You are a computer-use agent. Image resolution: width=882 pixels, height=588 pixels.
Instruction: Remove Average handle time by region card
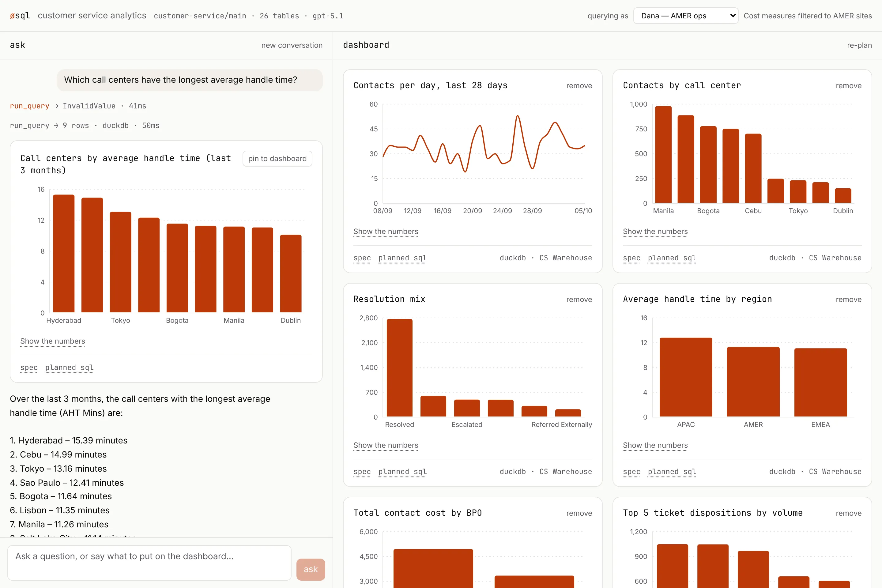click(848, 299)
